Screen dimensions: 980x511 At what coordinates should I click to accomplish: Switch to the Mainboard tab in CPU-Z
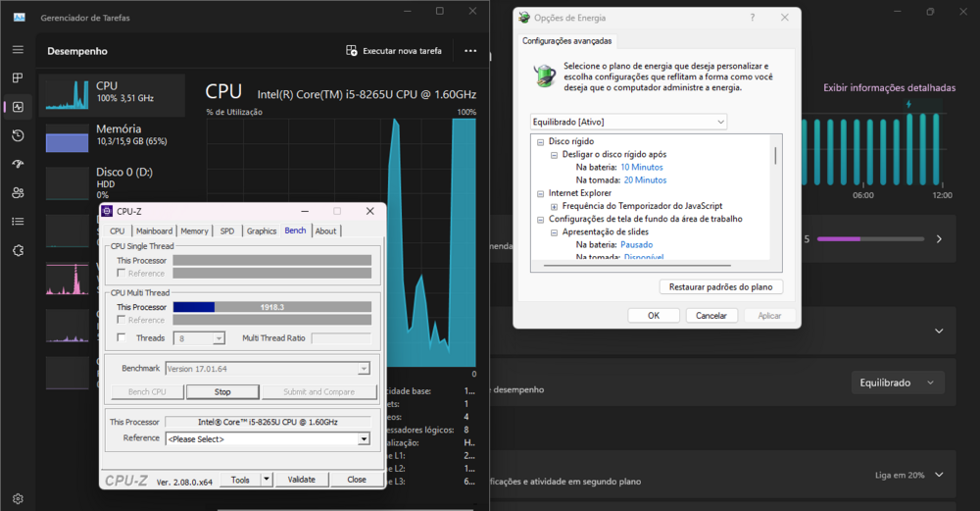pyautogui.click(x=154, y=231)
